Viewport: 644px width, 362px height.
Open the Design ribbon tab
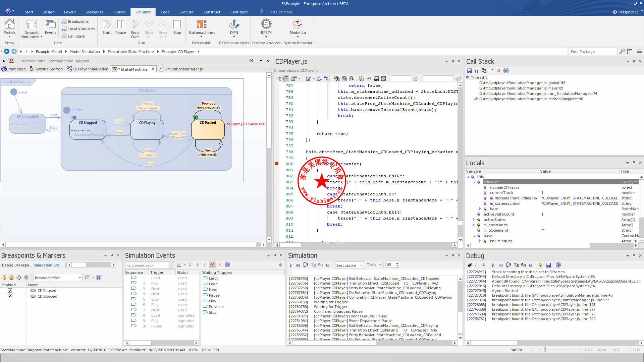tap(49, 12)
